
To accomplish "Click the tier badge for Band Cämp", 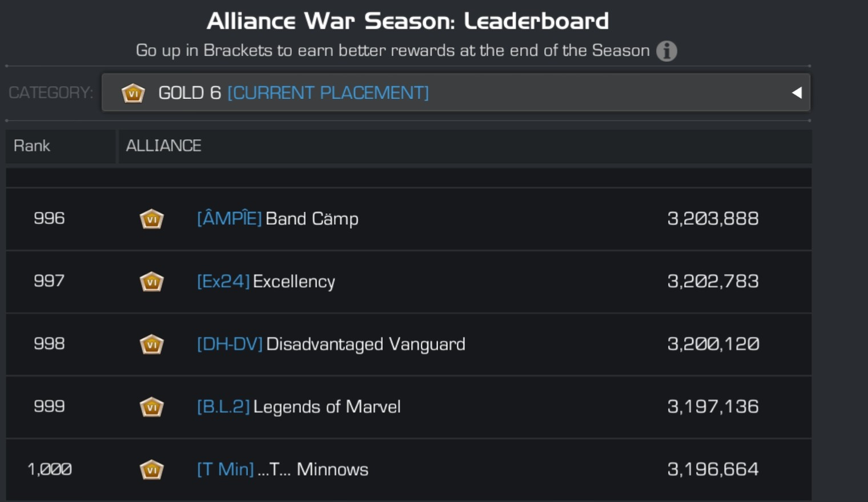I will pyautogui.click(x=151, y=219).
